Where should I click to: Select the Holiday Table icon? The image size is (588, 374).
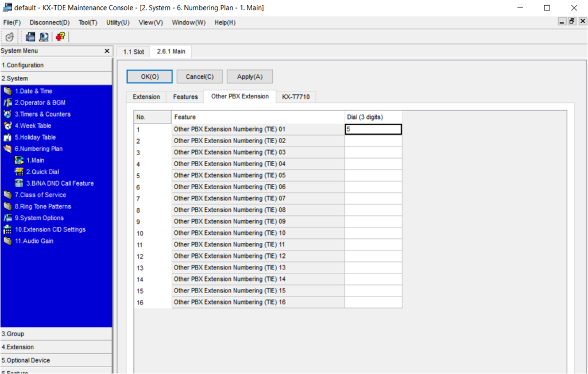click(7, 137)
